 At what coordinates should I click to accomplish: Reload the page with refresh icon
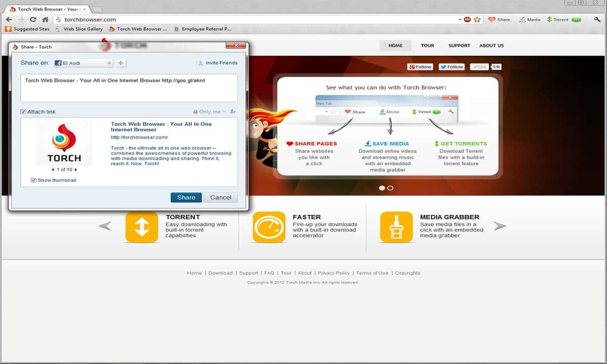point(33,20)
